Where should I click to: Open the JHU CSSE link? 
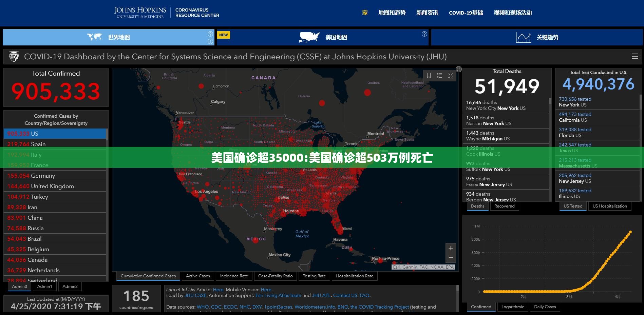(x=195, y=295)
